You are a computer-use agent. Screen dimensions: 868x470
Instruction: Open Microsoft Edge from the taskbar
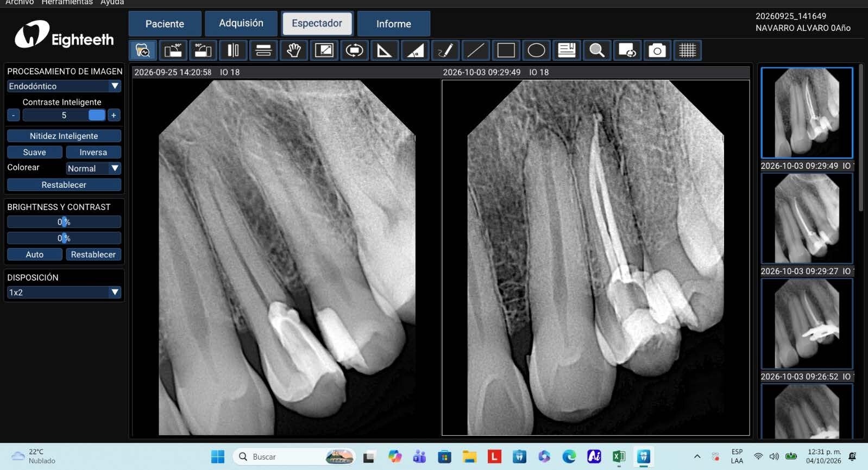click(x=569, y=456)
